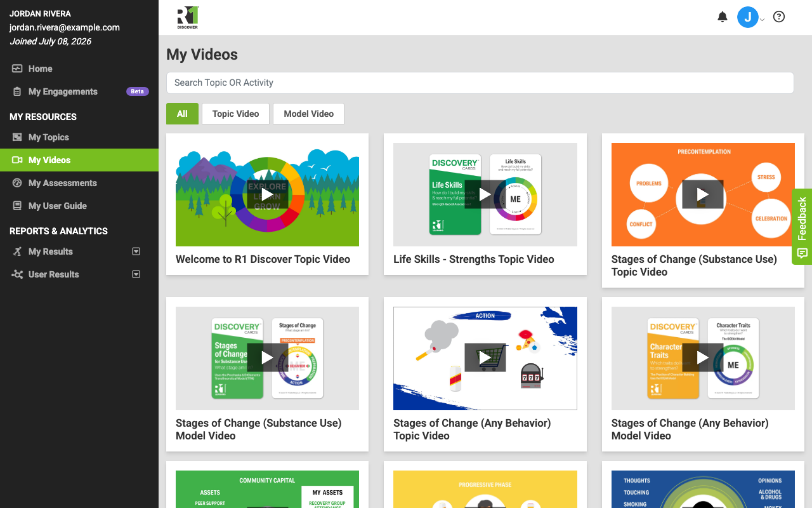The height and width of the screenshot is (508, 812).
Task: Click the My User Guide book icon
Action: point(17,206)
